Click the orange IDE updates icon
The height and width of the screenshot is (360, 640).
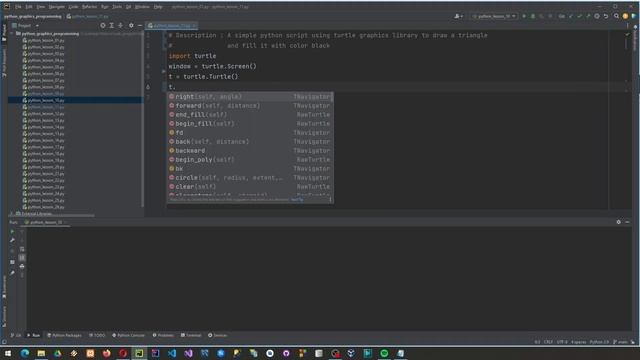625,16
